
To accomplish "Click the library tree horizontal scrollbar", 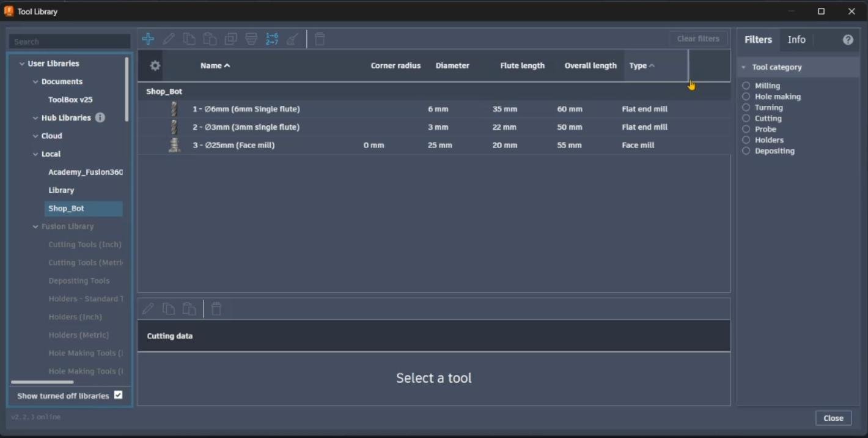I will 42,382.
